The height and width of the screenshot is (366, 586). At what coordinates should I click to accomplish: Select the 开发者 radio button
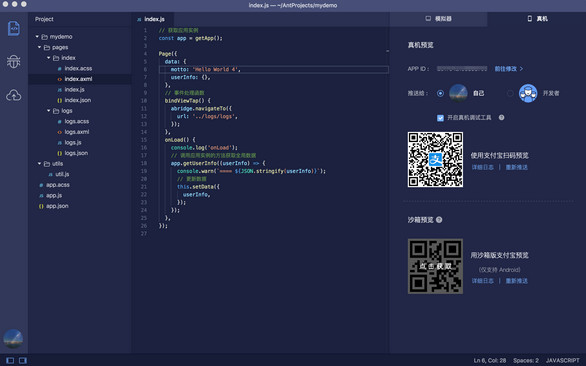point(510,93)
